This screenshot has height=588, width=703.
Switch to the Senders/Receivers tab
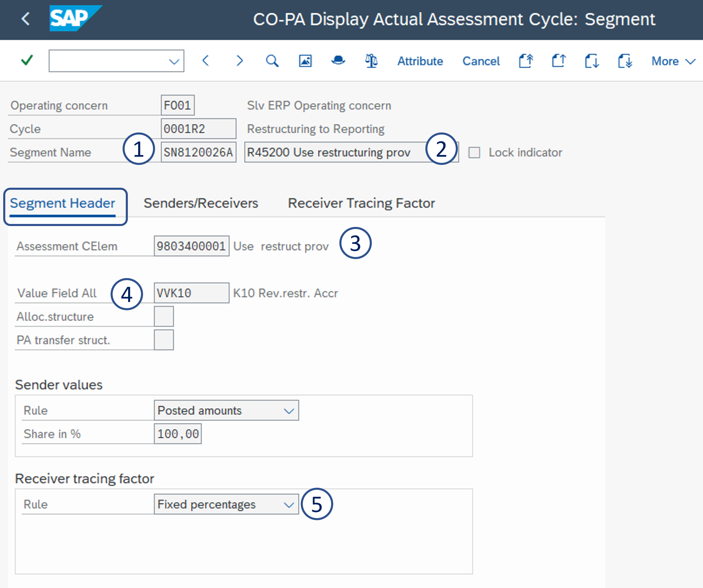(x=200, y=203)
